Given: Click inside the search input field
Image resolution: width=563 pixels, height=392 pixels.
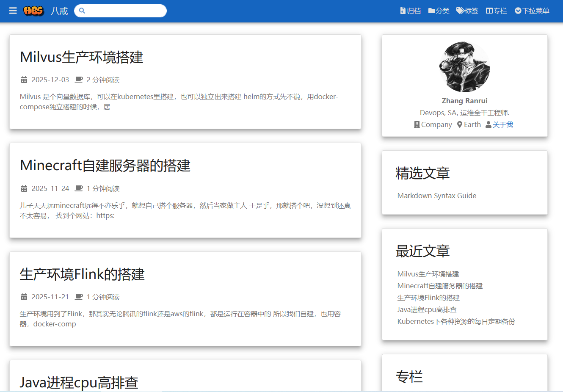Looking at the screenshot, I should pyautogui.click(x=125, y=11).
